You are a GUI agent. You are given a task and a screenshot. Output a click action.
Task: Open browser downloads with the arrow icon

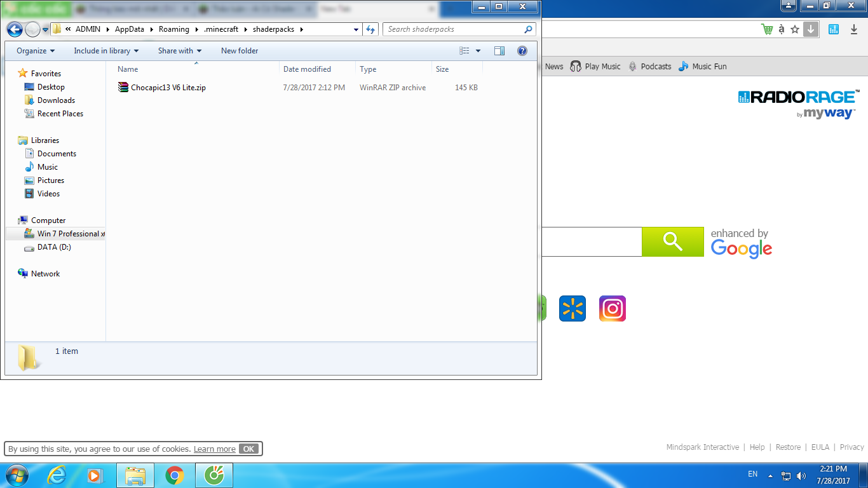click(x=855, y=29)
